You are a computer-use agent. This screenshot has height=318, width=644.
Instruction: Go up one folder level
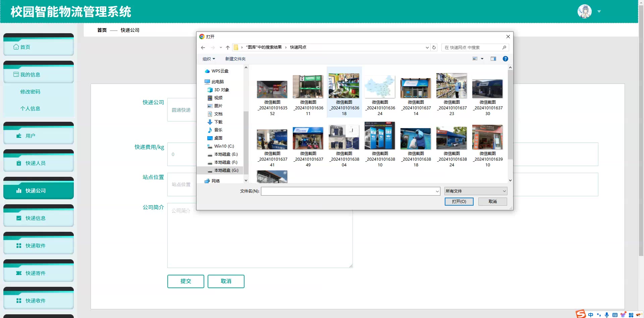(228, 48)
